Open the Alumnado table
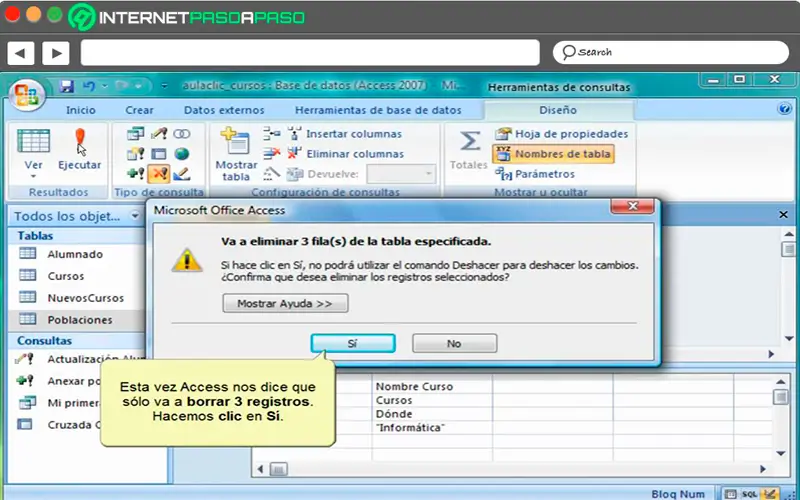 pyautogui.click(x=75, y=254)
